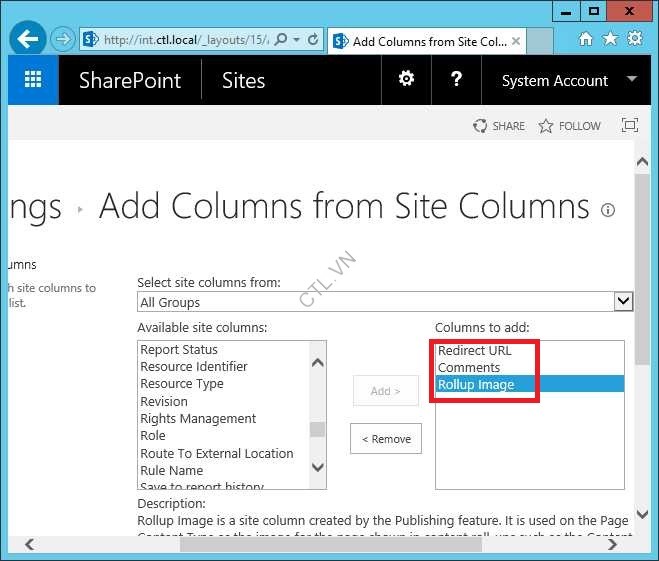Toggle the focus on content icon
The width and height of the screenshot is (659, 561).
click(x=629, y=126)
